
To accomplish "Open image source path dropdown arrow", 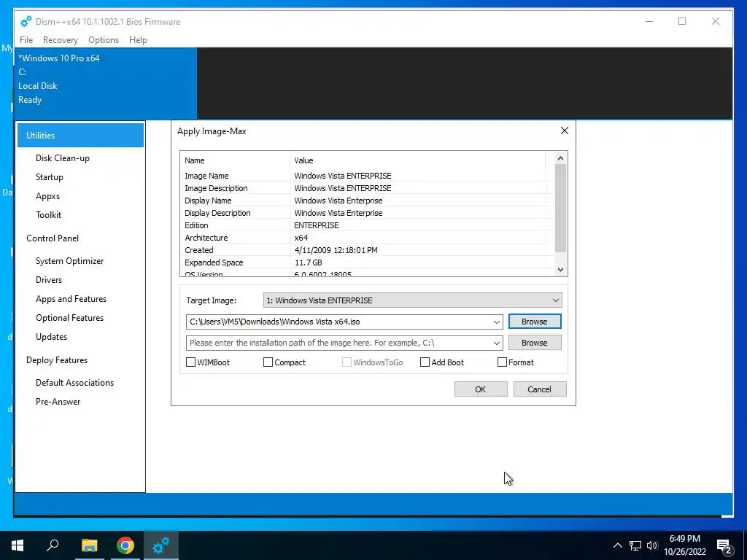I will pos(496,322).
